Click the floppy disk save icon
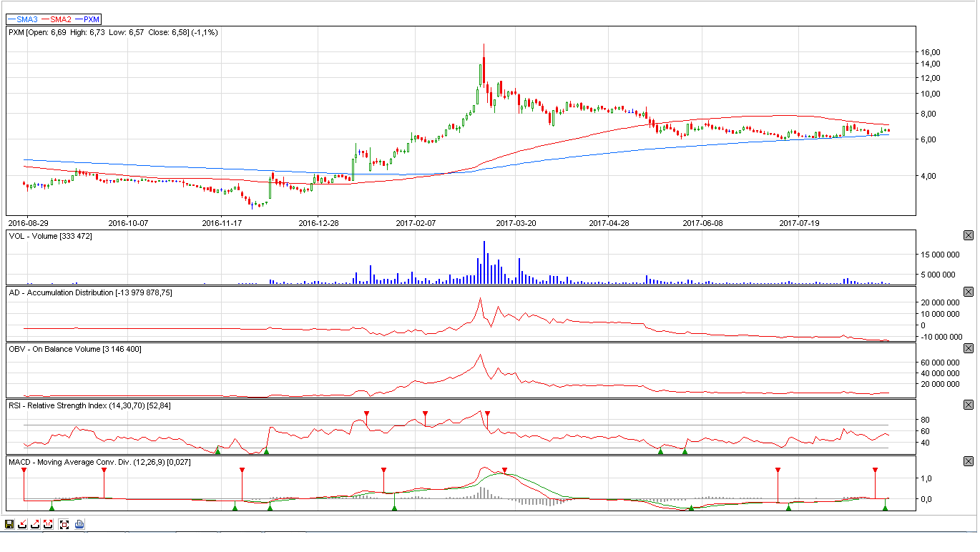Viewport: 980px width, 552px height. click(x=9, y=524)
